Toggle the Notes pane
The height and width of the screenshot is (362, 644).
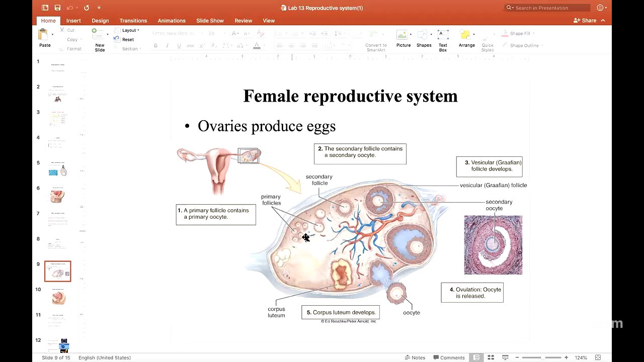pos(415,357)
